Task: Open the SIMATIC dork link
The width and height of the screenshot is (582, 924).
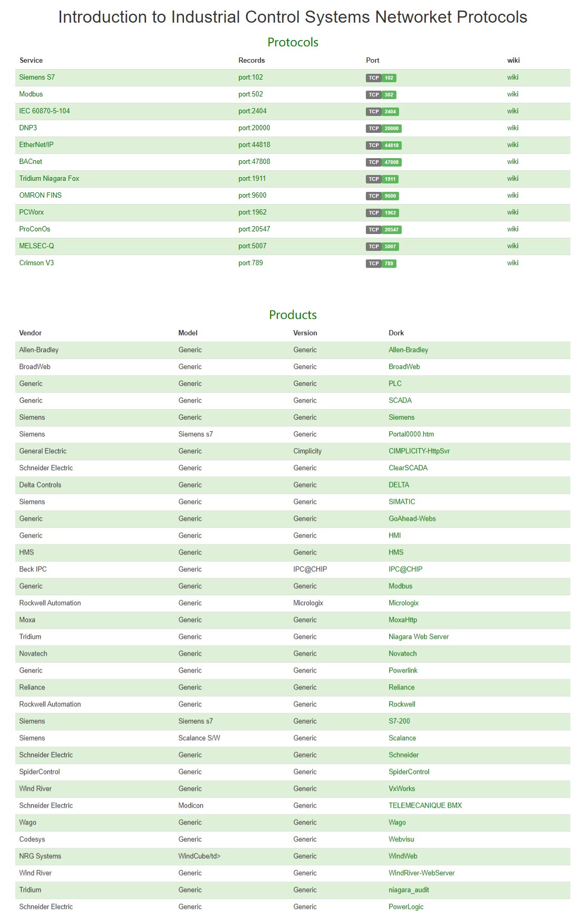Action: (x=402, y=502)
